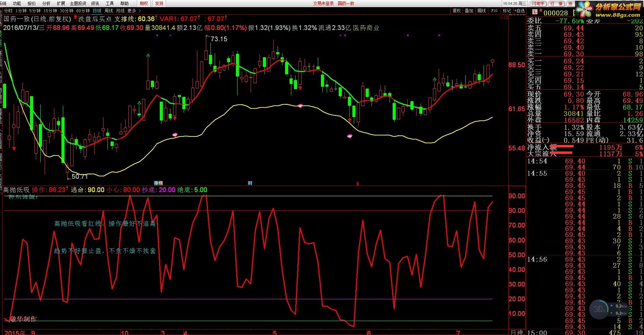Open the 资讯 menu

coord(95,3)
